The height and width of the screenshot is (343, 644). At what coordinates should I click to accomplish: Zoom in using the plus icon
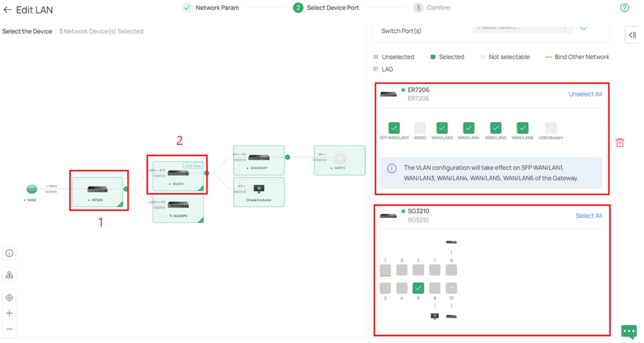point(9,313)
